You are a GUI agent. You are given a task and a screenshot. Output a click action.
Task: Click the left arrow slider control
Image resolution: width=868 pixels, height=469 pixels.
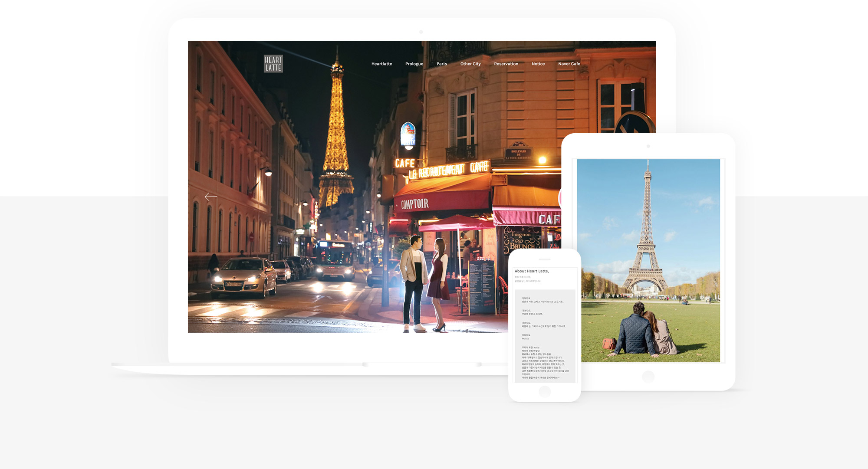(211, 197)
